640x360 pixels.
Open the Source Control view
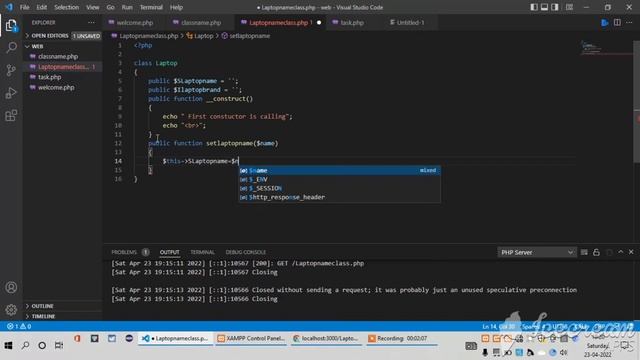11,70
